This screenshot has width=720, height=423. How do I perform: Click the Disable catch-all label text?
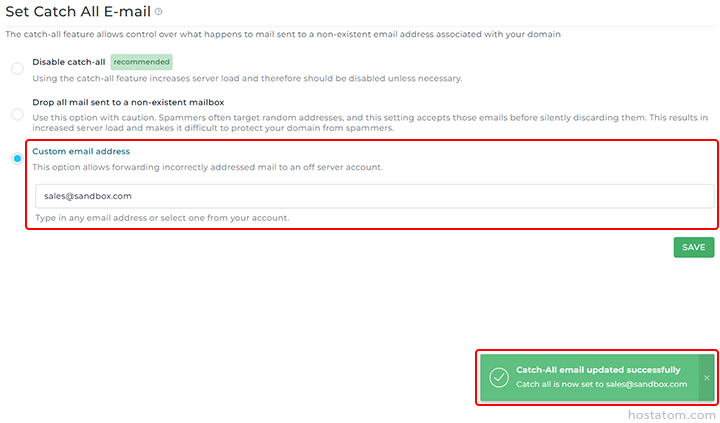(69, 62)
